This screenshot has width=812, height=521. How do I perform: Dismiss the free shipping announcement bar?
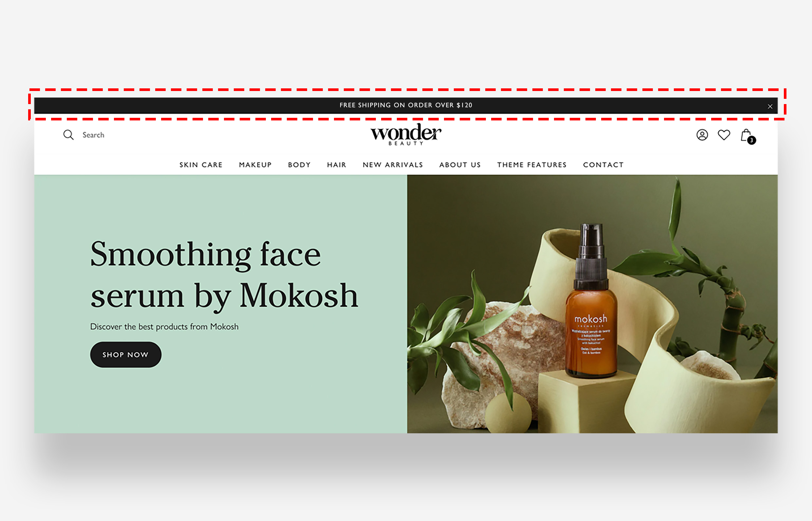coord(770,106)
